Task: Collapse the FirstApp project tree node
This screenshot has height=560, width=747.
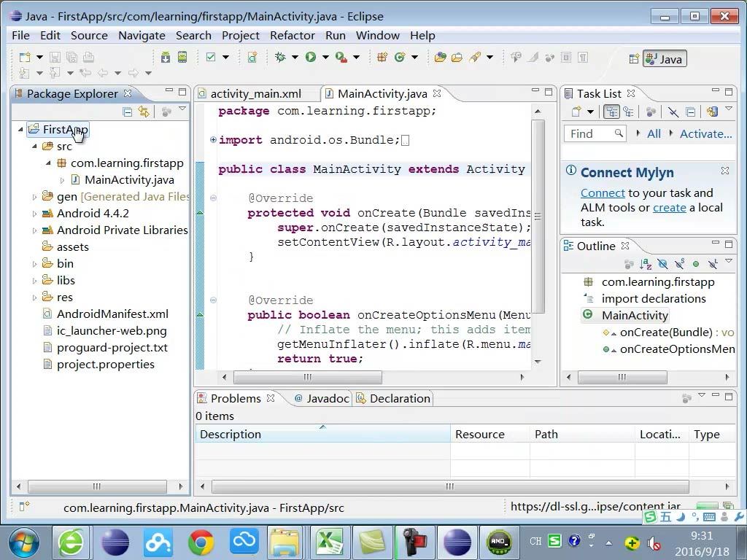Action: tap(20, 129)
